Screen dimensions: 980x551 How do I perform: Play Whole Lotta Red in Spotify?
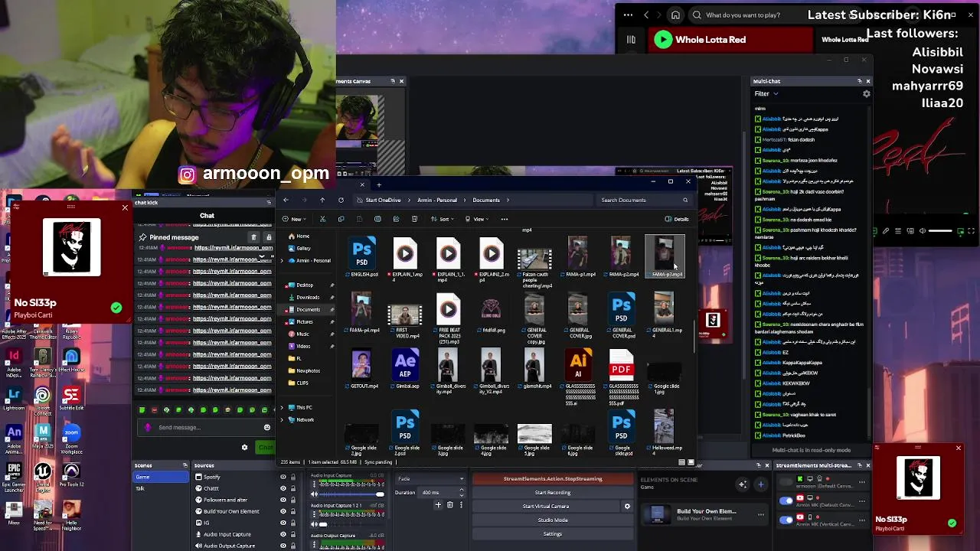point(663,40)
